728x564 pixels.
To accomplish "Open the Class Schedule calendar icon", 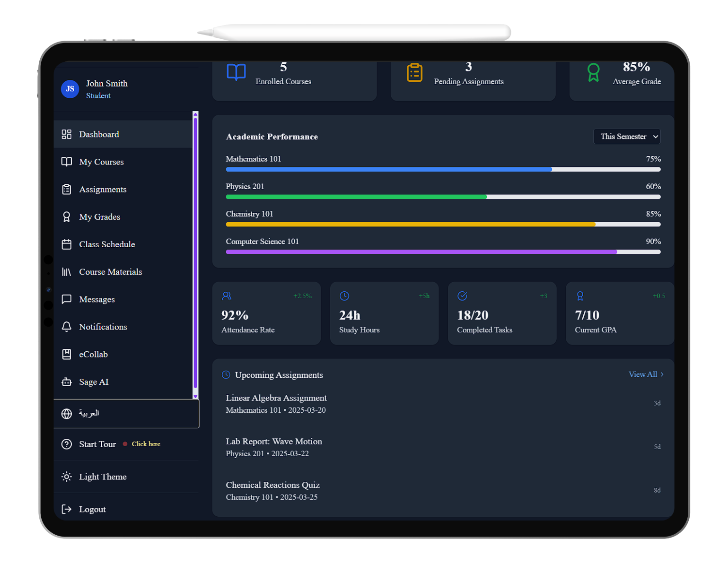I will [67, 244].
